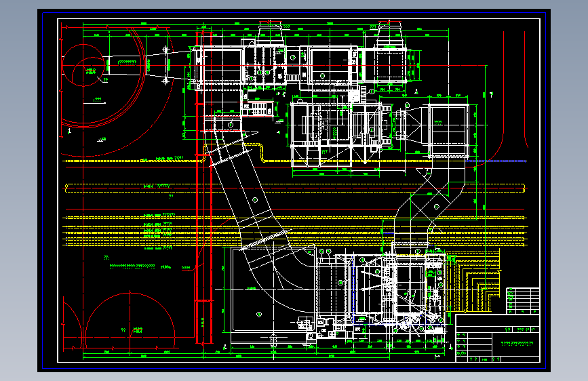The image size is (588, 381).
Task: Select the title block in the drawing's corner
Action: pos(498,338)
